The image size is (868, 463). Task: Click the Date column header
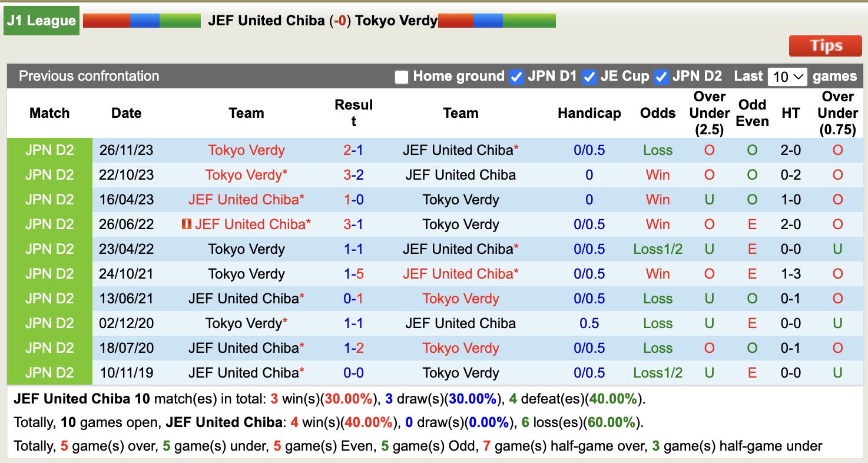point(126,113)
